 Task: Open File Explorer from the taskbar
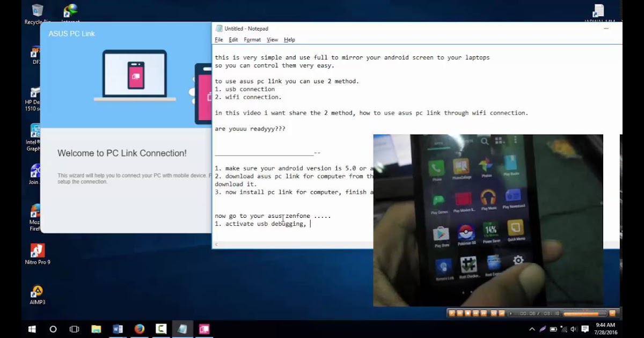(96, 329)
